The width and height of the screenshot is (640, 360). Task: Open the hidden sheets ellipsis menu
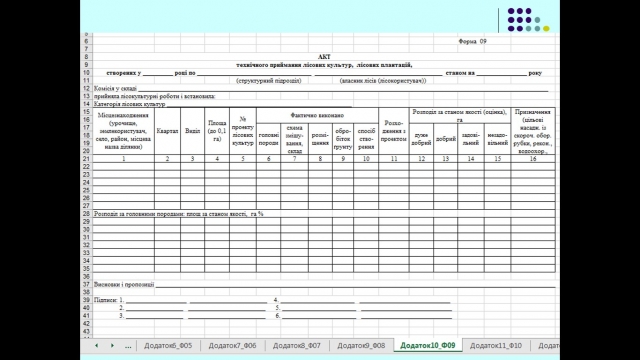tap(128, 346)
